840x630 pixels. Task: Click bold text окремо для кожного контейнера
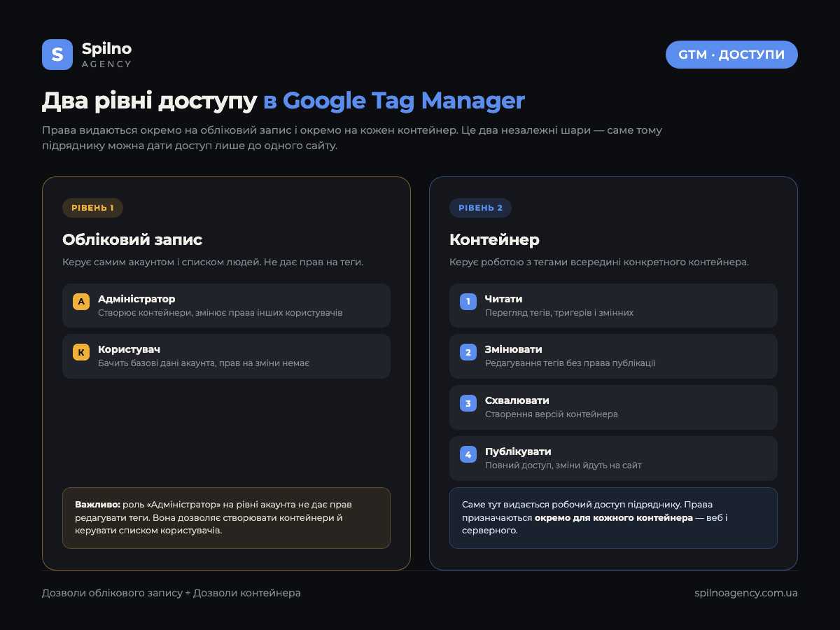coord(614,518)
